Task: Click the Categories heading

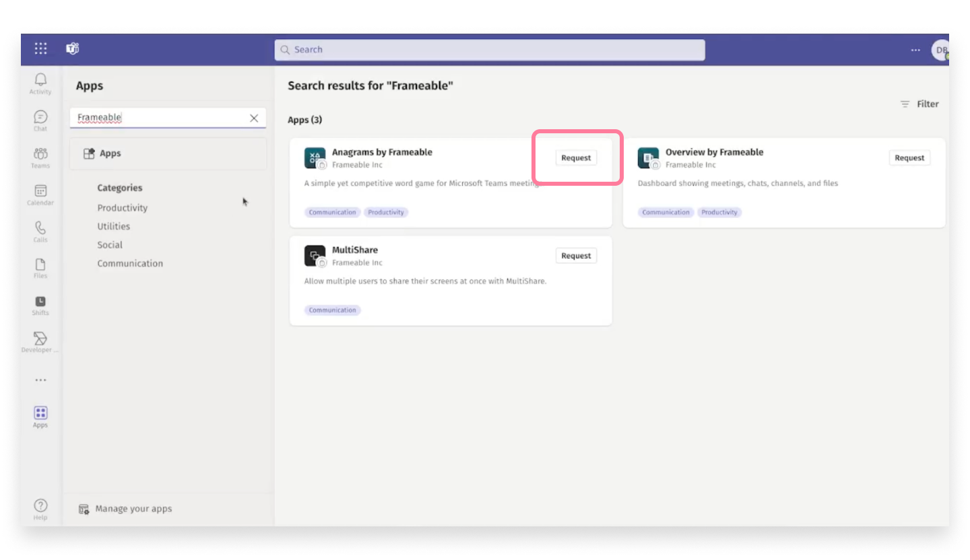Action: tap(120, 188)
